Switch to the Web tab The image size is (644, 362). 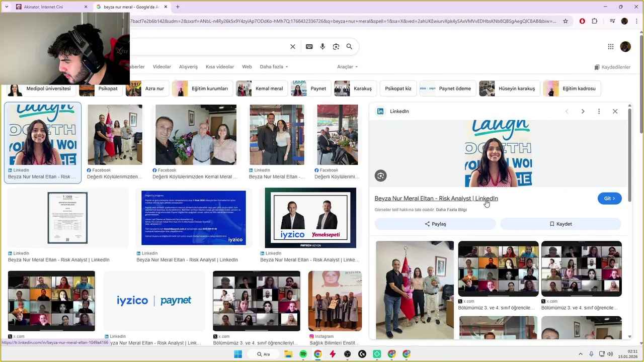(x=247, y=67)
